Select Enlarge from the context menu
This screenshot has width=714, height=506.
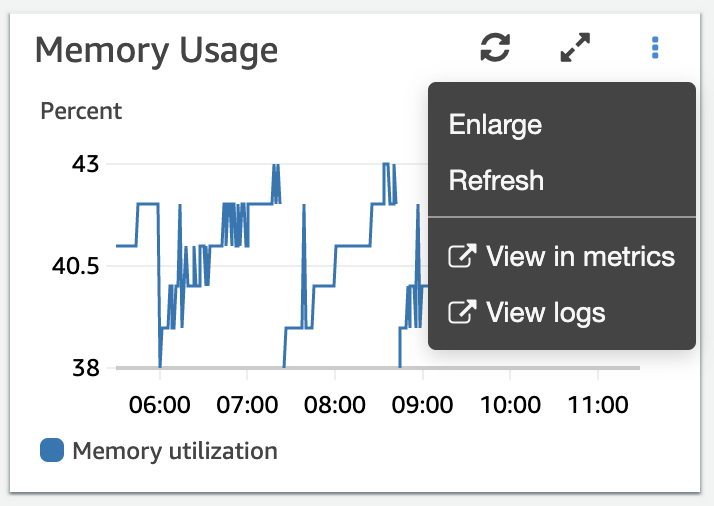495,125
